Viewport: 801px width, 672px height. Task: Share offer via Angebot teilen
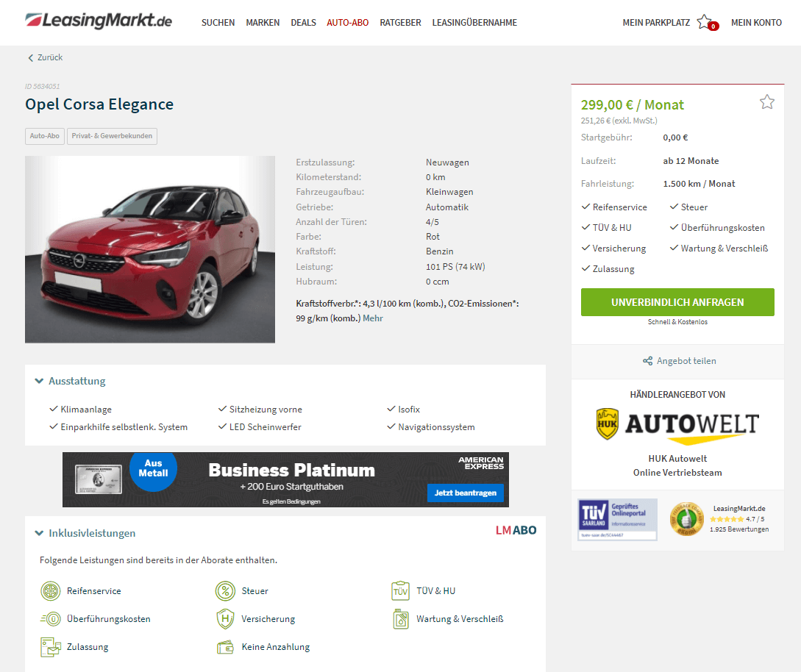tap(686, 361)
